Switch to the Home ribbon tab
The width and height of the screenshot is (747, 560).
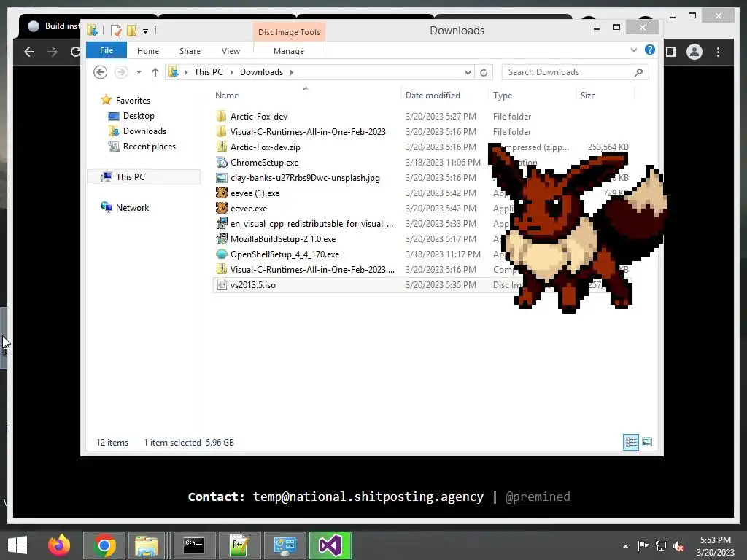[x=147, y=51]
